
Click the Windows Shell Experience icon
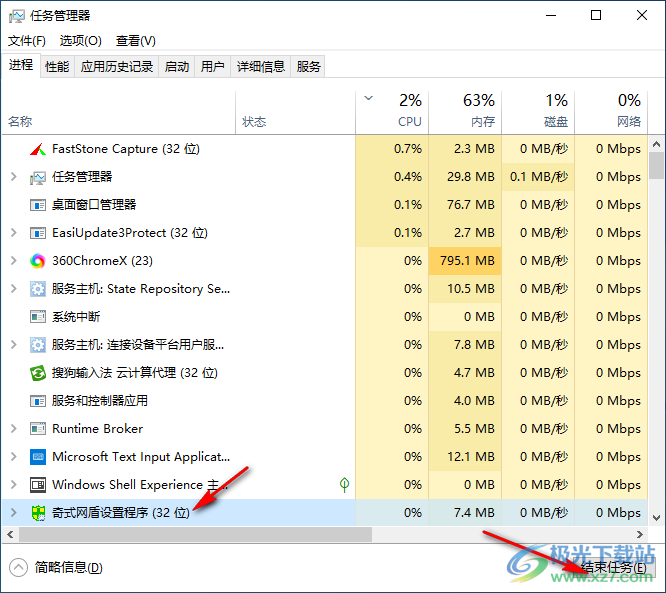click(x=38, y=485)
